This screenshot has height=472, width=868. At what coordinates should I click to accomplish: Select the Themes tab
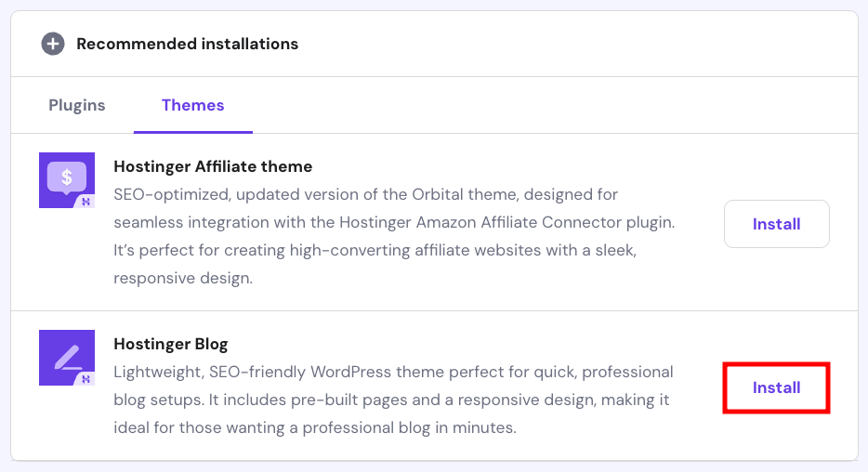pyautogui.click(x=192, y=105)
